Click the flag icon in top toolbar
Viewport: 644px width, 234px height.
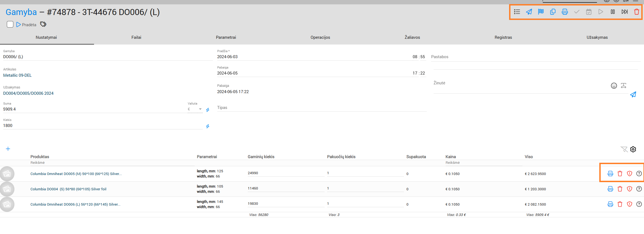tap(541, 12)
